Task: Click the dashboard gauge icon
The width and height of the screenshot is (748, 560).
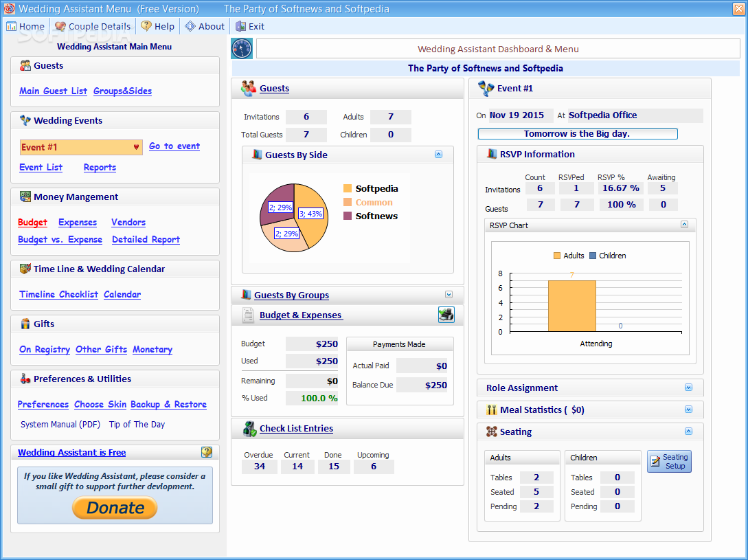Action: [x=242, y=49]
